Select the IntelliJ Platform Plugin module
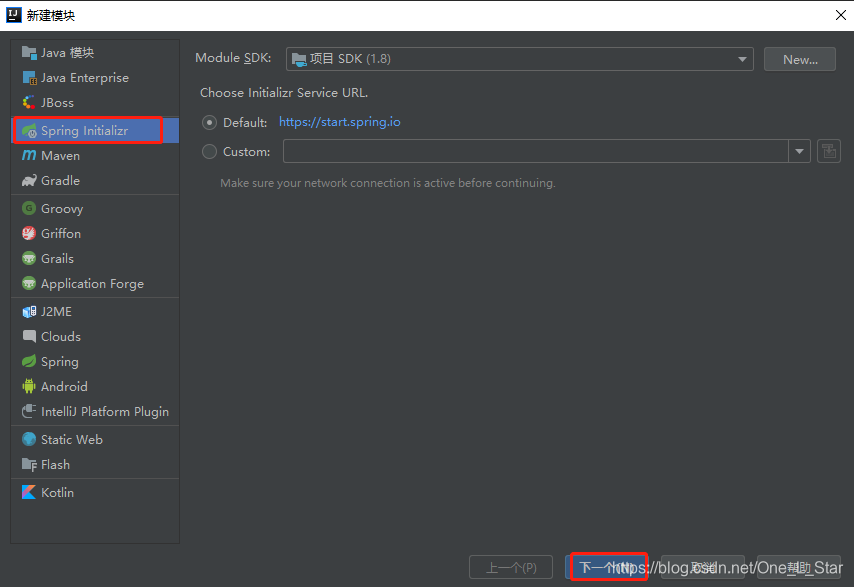The image size is (854, 587). click(x=98, y=411)
